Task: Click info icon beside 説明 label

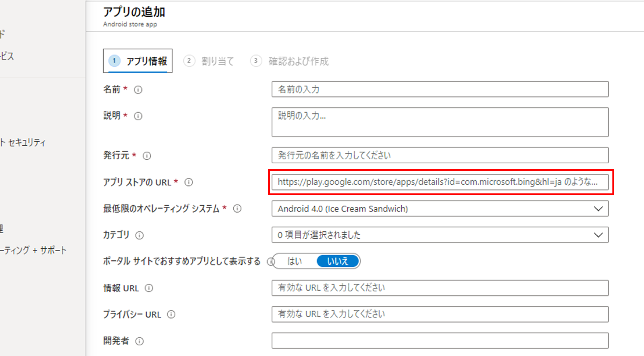Action: (x=138, y=116)
